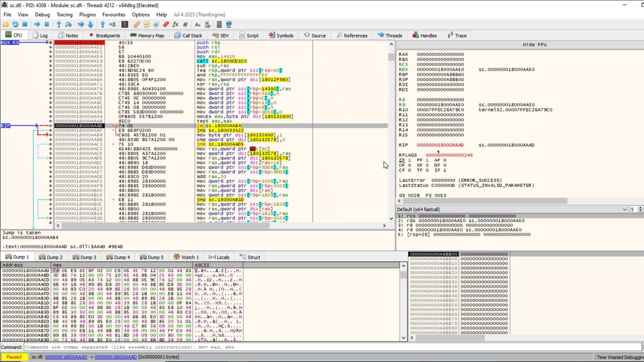Open the calling convention dropdown

(x=512, y=209)
